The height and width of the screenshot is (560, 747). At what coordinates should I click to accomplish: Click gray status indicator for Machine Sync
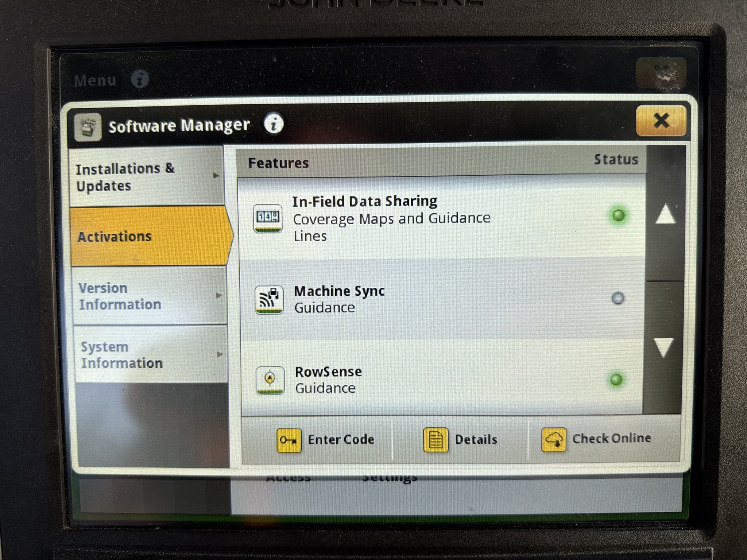click(x=618, y=298)
